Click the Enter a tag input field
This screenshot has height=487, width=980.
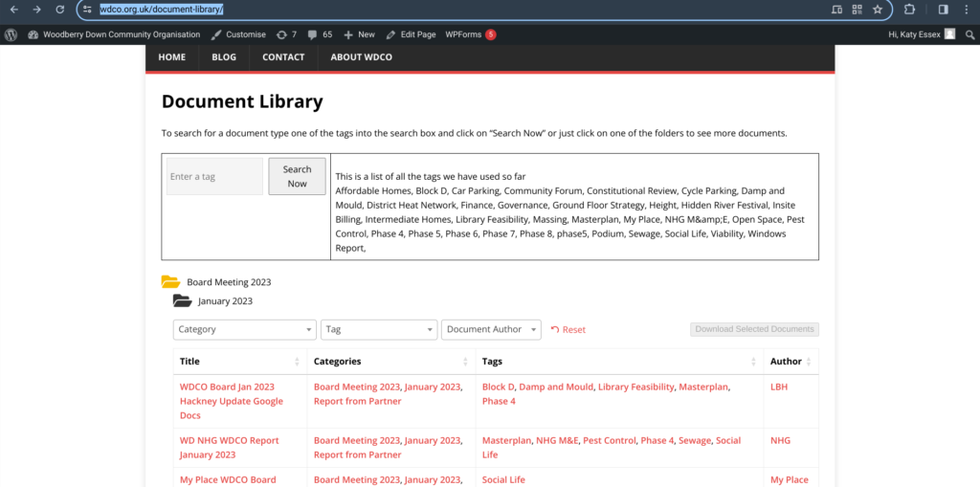pos(214,177)
